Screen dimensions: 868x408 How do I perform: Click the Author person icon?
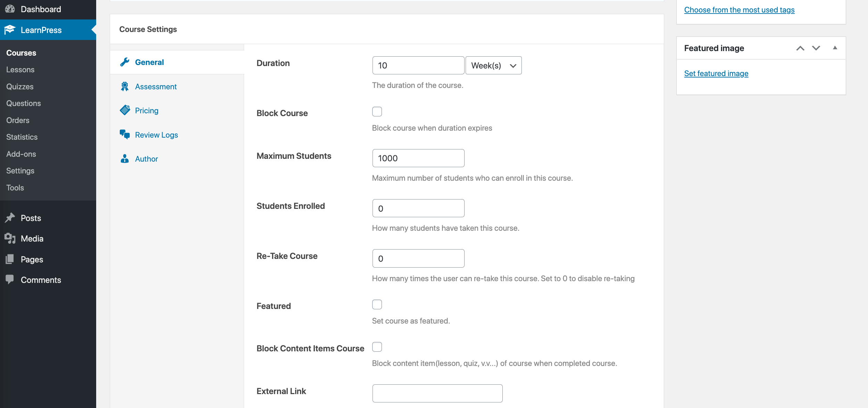[x=125, y=159]
